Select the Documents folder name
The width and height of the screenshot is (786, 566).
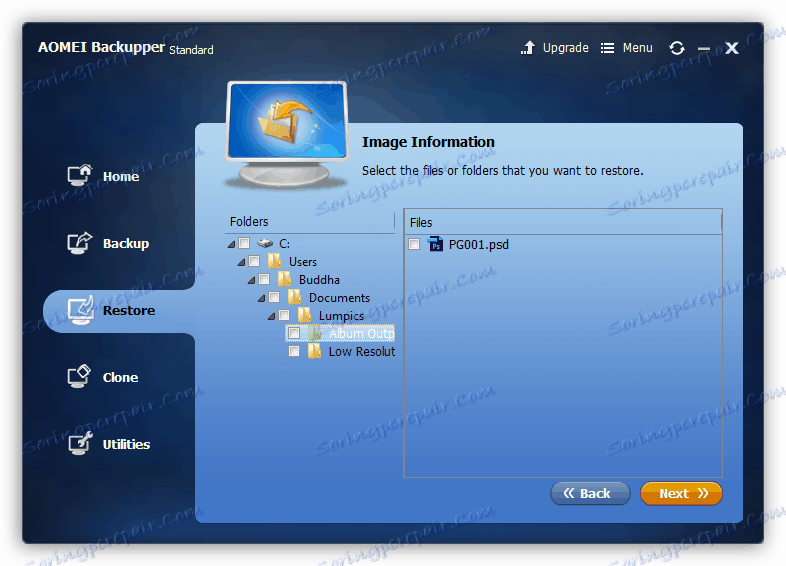point(339,298)
